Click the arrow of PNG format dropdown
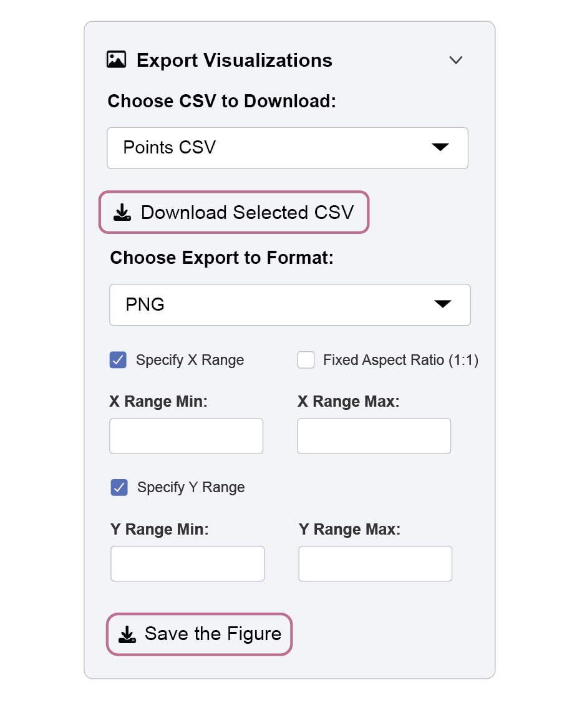 [x=443, y=304]
